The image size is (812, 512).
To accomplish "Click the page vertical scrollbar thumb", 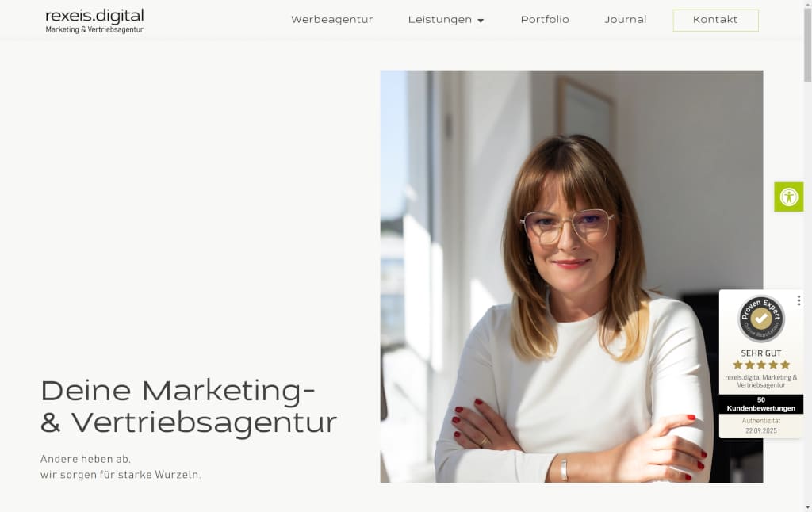I will coord(807,45).
